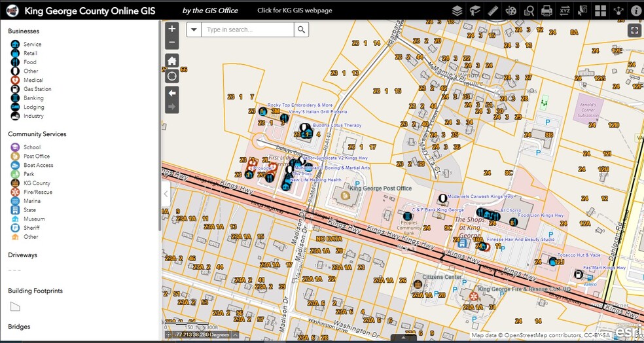Click the Peoples Community Bank marker
644x343 pixels.
tap(408, 215)
